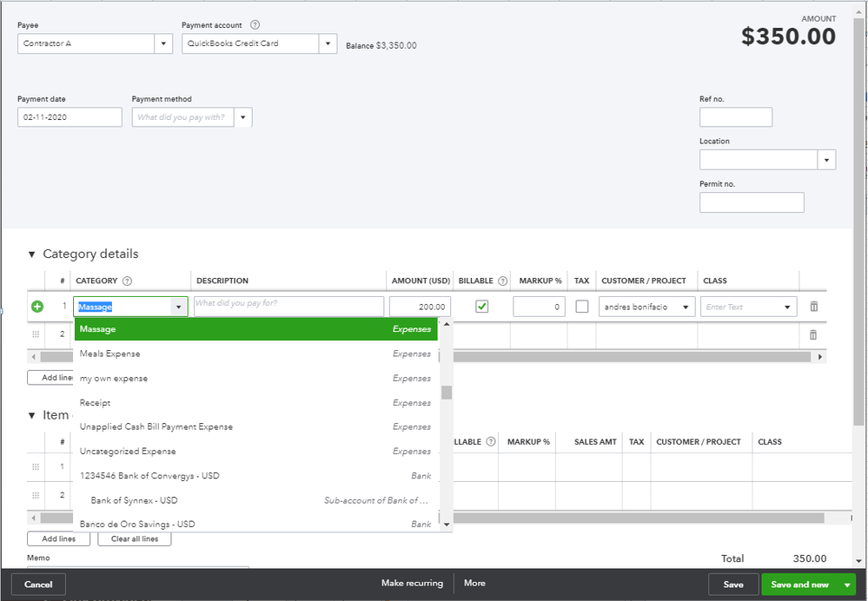This screenshot has height=601, width=868.
Task: Click the Description field on line 1
Action: [288, 307]
